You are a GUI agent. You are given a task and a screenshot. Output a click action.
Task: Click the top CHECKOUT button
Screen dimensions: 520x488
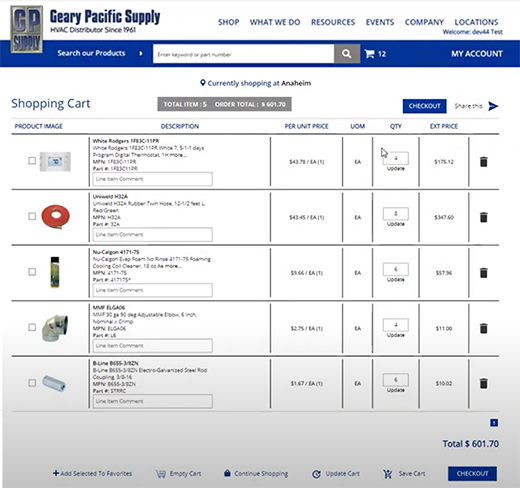[x=424, y=106]
